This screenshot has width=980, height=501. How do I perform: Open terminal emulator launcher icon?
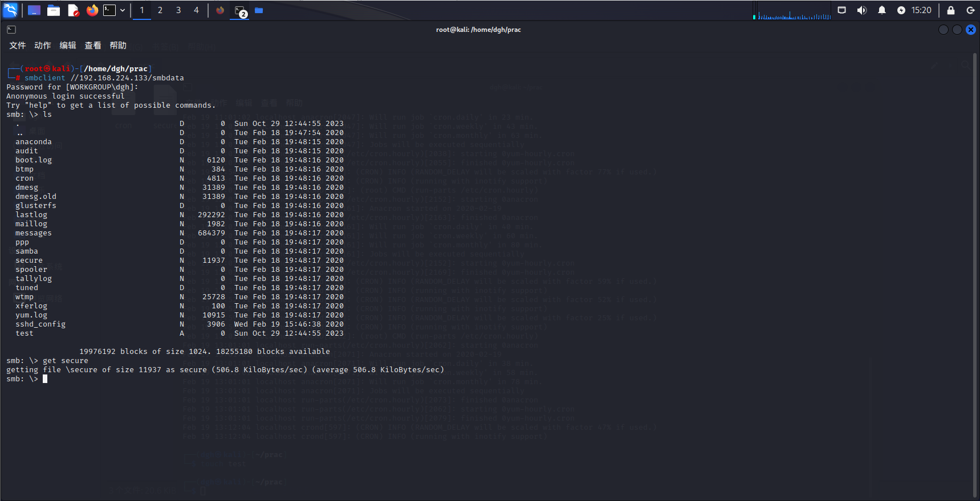109,10
